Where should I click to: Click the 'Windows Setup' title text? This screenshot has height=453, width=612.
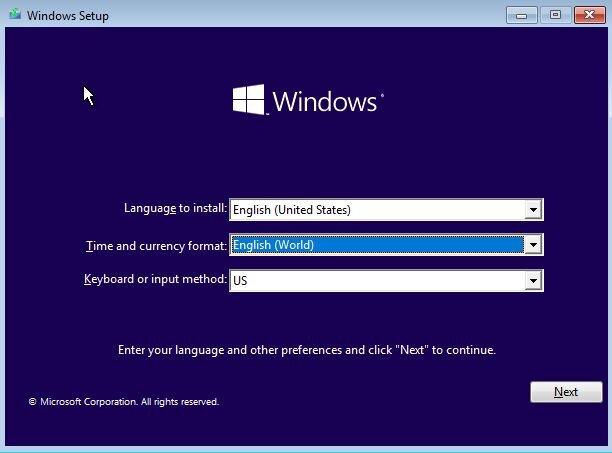pyautogui.click(x=68, y=16)
